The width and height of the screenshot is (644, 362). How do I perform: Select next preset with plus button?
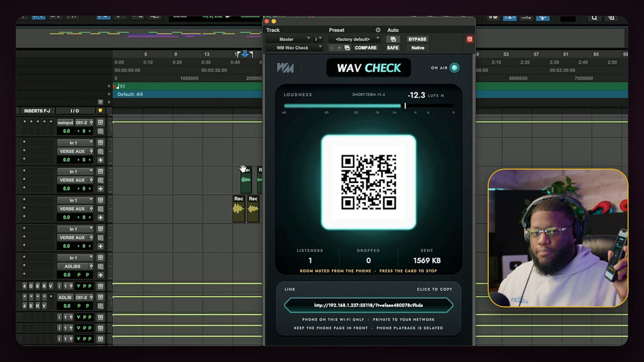coord(339,48)
